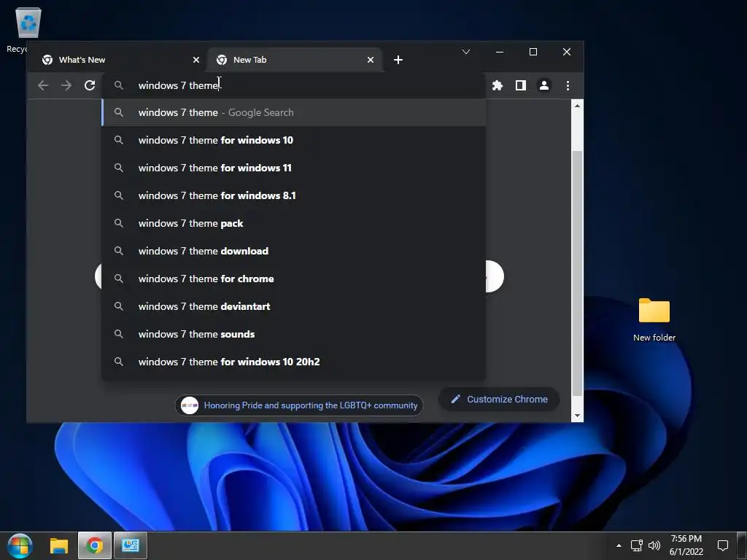Open File Explorer from the taskbar

[59, 545]
